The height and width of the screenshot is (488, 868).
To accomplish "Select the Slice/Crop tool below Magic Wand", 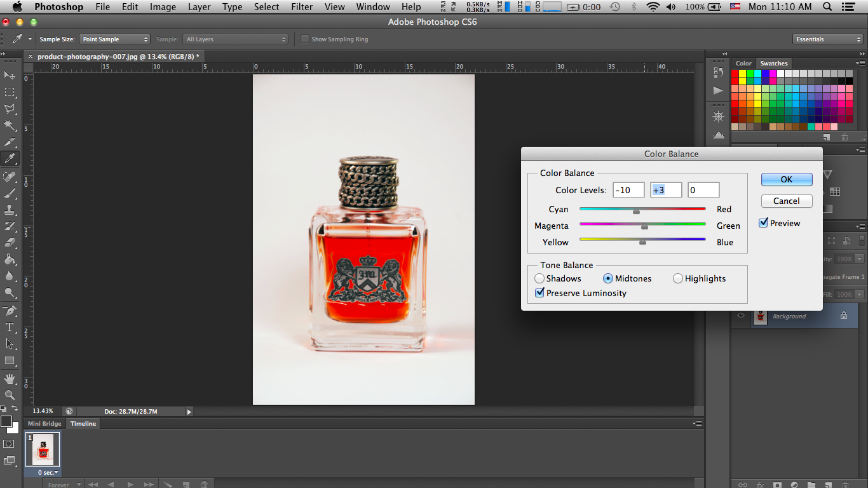I will pyautogui.click(x=10, y=142).
